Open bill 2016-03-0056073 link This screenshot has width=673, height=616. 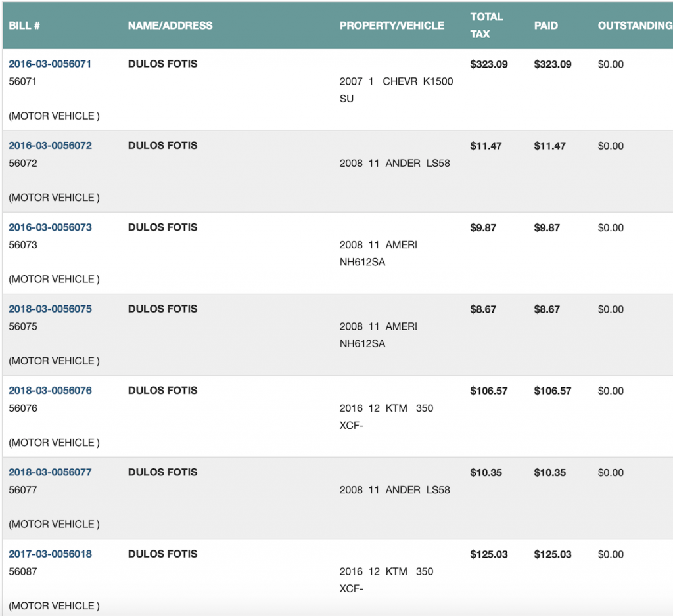tap(50, 227)
